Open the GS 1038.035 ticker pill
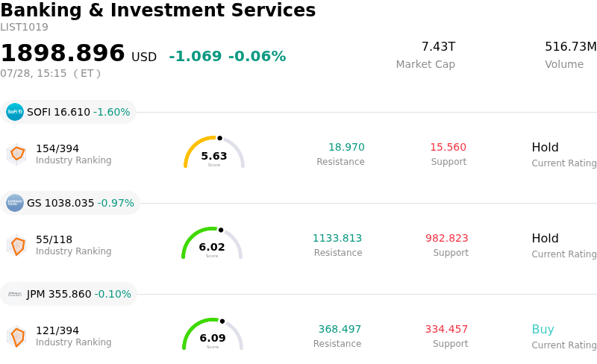Viewport: 597px width, 364px height. [x=70, y=203]
